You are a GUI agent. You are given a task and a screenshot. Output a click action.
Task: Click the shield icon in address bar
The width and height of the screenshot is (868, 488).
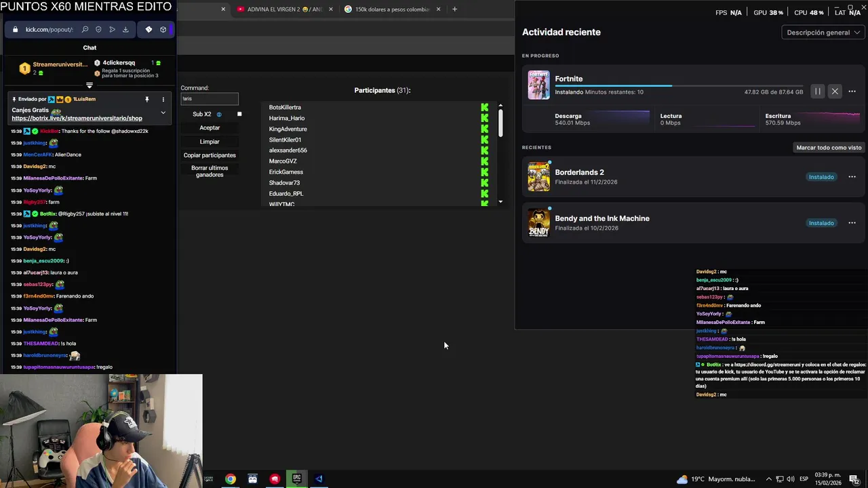click(x=98, y=30)
